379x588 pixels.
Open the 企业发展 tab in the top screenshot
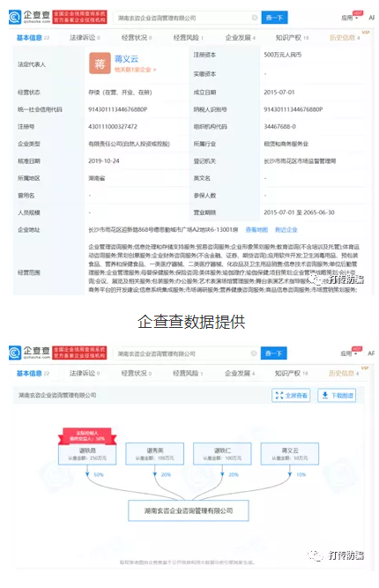click(x=240, y=38)
